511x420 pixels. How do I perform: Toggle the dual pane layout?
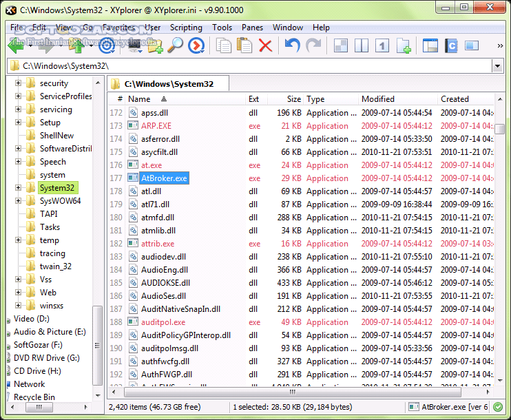362,46
